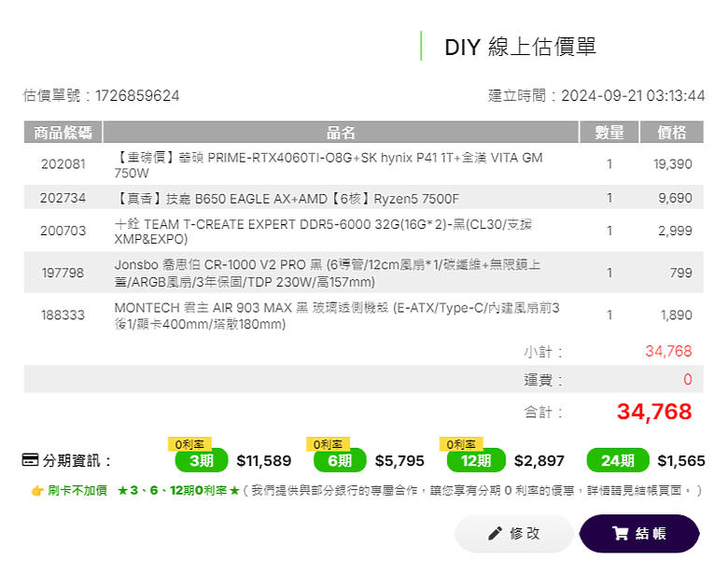
Task: Click the pencil icon on the 修改 button
Action: (x=495, y=533)
